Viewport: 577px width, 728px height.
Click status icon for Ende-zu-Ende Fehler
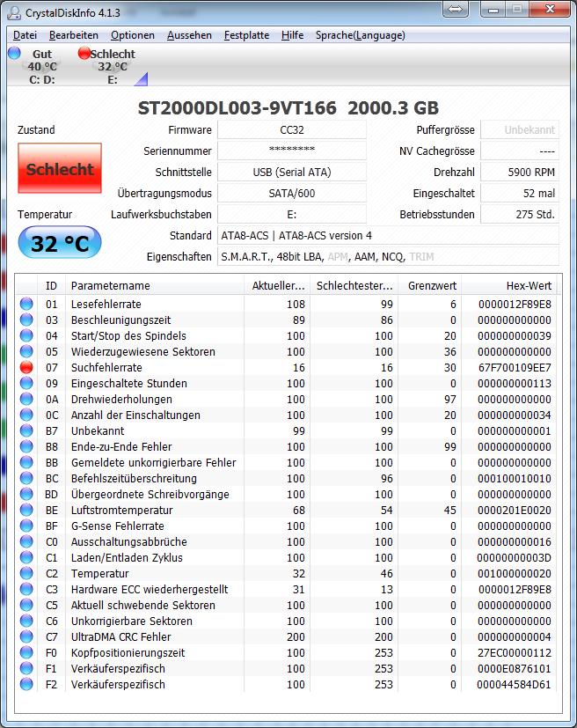pyautogui.click(x=26, y=446)
